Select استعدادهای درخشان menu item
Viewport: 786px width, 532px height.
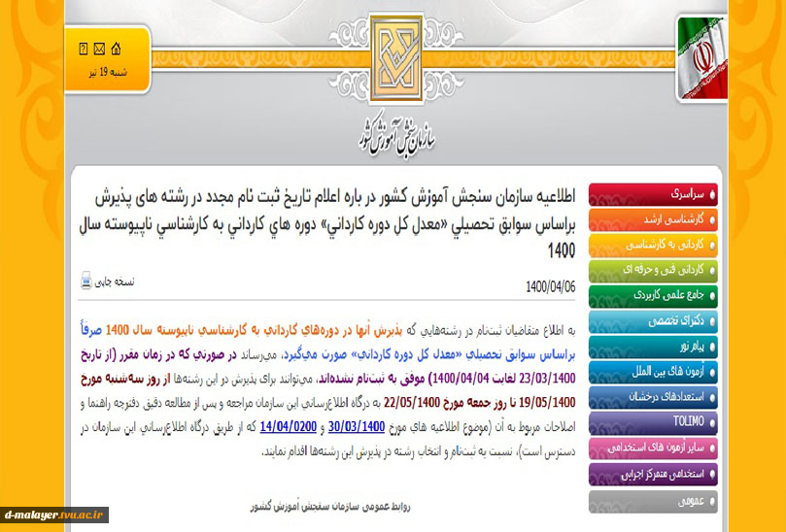[x=653, y=398]
